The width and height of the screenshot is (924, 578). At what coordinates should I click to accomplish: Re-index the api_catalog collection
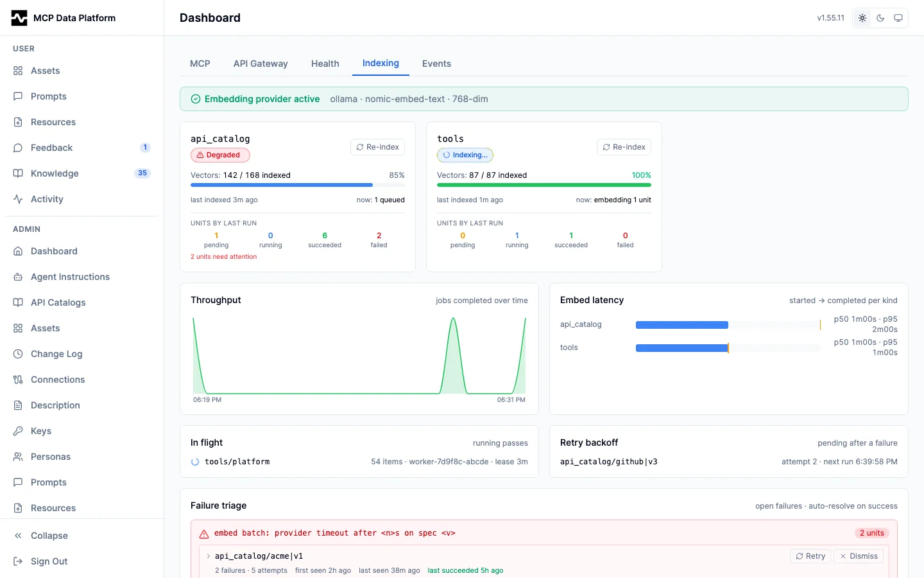point(378,147)
